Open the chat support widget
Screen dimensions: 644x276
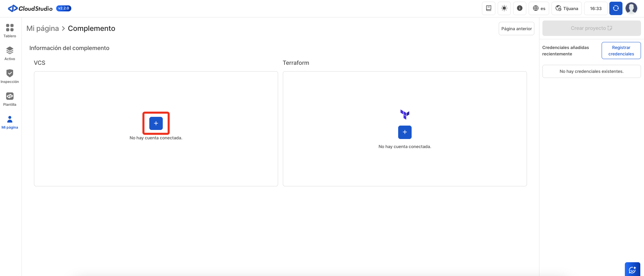tap(632, 269)
